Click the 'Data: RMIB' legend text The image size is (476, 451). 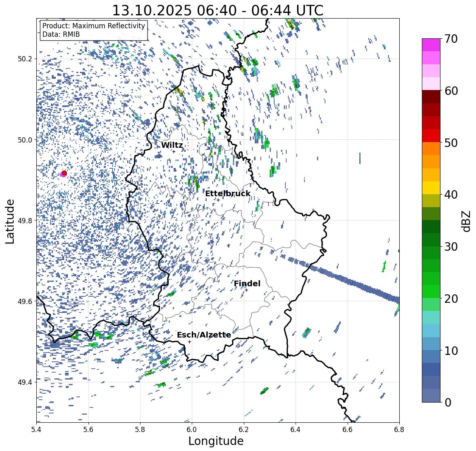[61, 34]
